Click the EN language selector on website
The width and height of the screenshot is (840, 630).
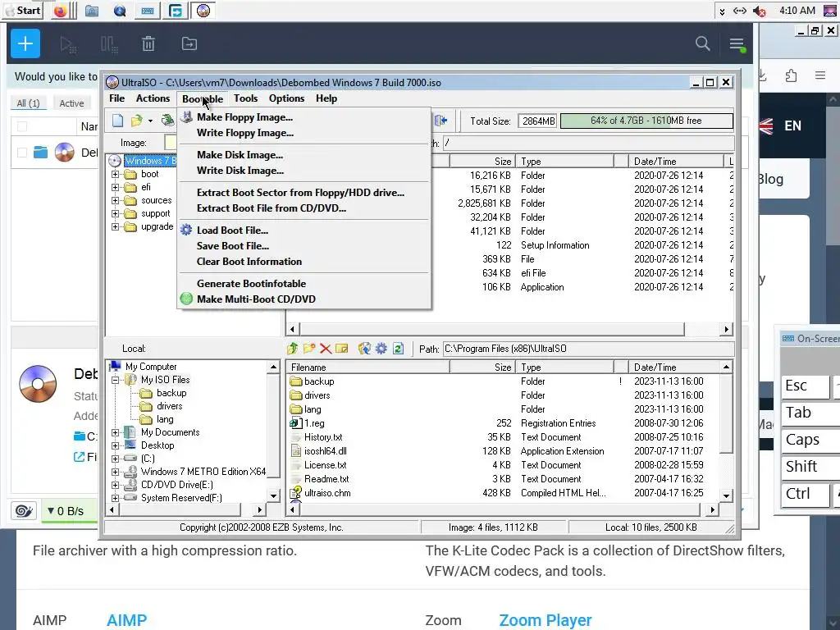[x=792, y=126]
